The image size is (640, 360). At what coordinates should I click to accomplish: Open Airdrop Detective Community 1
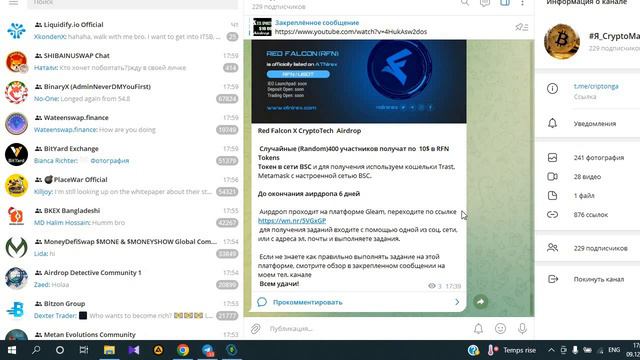[x=122, y=279]
